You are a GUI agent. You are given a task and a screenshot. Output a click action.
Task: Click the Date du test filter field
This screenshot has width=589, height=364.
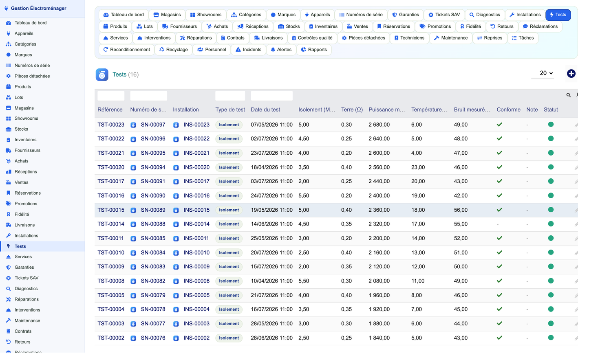(x=271, y=96)
